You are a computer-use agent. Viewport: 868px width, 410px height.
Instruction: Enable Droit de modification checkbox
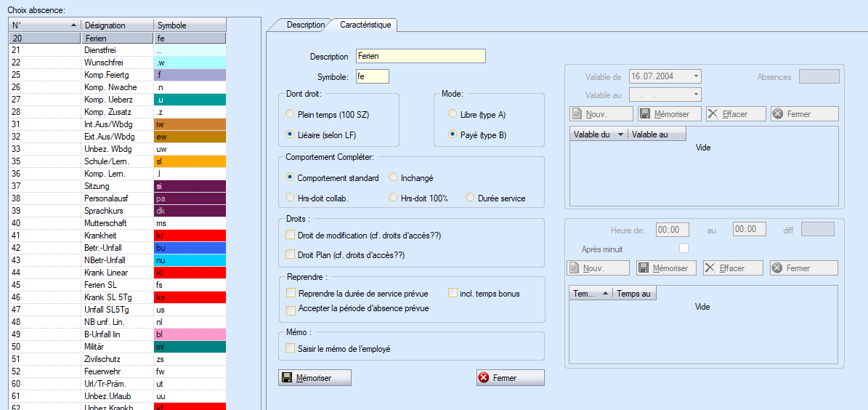291,235
